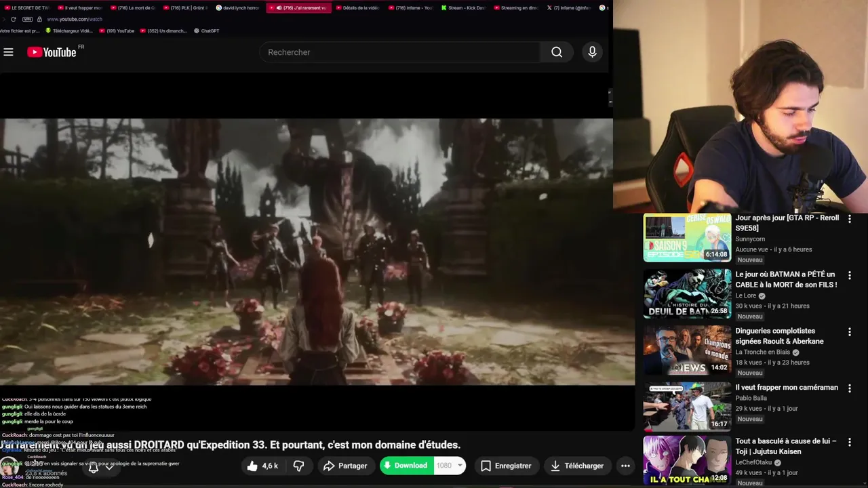Open 'Jour après jour [GTA RP' thumbnail
This screenshot has height=488, width=868.
687,238
